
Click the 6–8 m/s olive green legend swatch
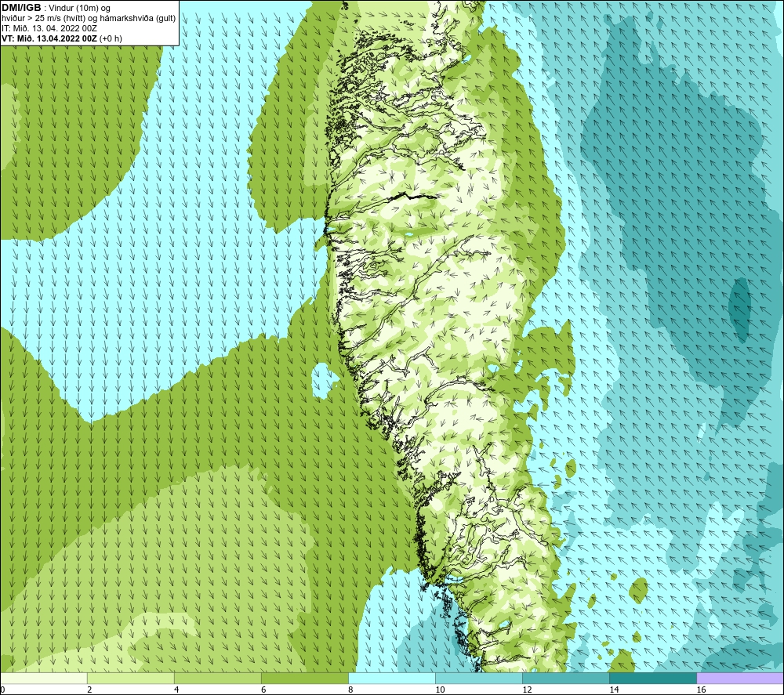coord(304,679)
